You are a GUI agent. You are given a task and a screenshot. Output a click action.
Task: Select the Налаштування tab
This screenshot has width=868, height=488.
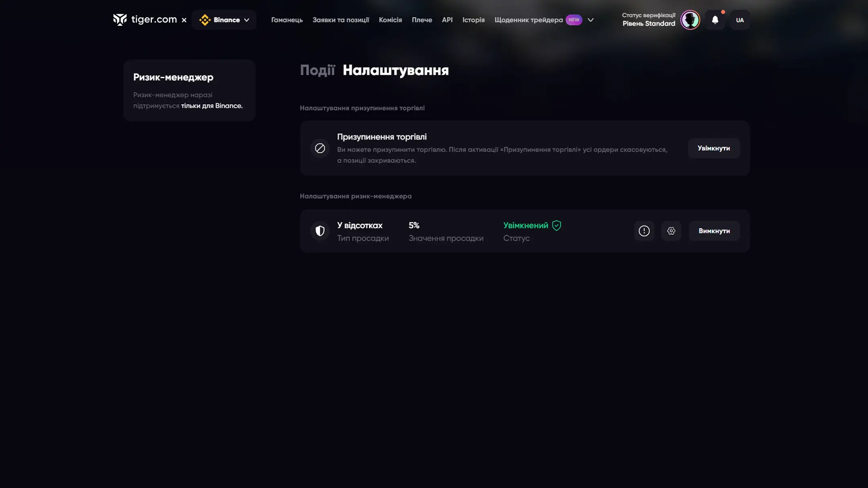[x=395, y=70]
